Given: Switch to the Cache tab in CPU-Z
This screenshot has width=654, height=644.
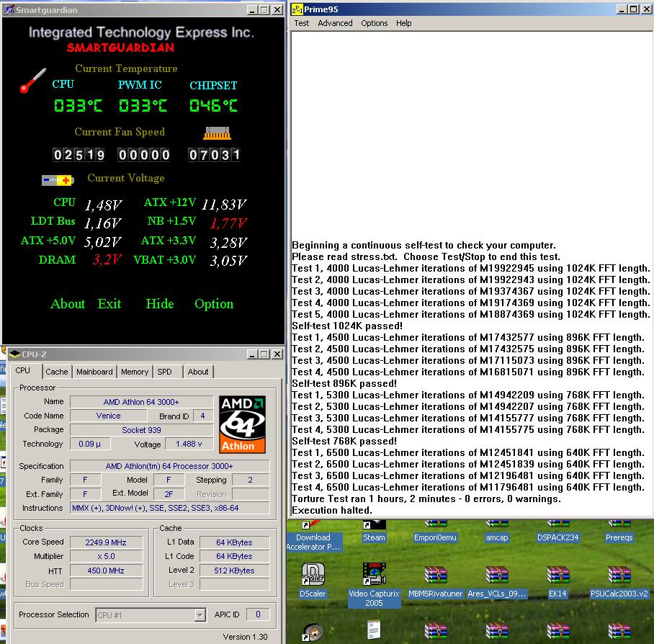Looking at the screenshot, I should click(57, 372).
